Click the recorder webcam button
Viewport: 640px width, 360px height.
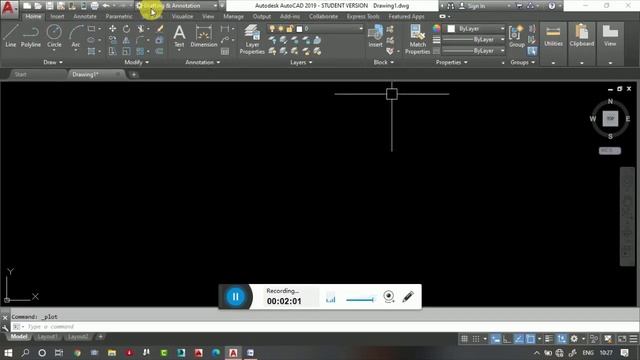(389, 297)
